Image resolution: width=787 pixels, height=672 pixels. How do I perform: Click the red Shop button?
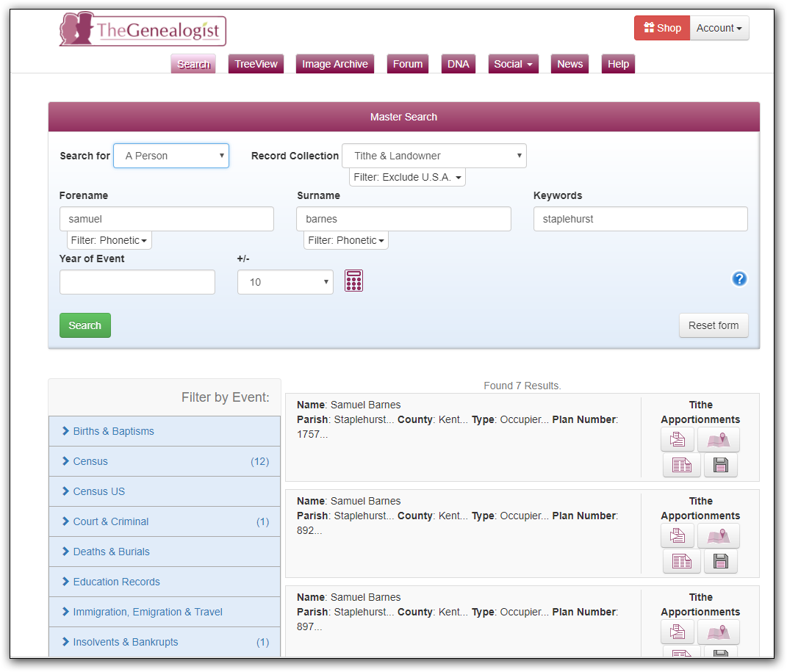pos(662,28)
